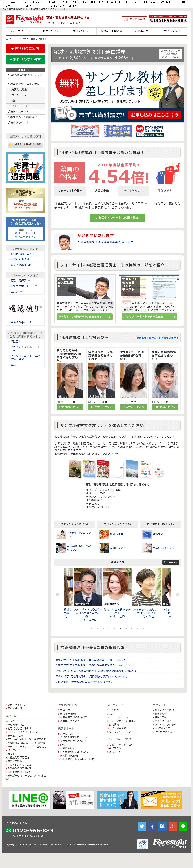Screen dimensions: 193x868
Task: Open the 行政書士 related course link
Action: (15, 341)
